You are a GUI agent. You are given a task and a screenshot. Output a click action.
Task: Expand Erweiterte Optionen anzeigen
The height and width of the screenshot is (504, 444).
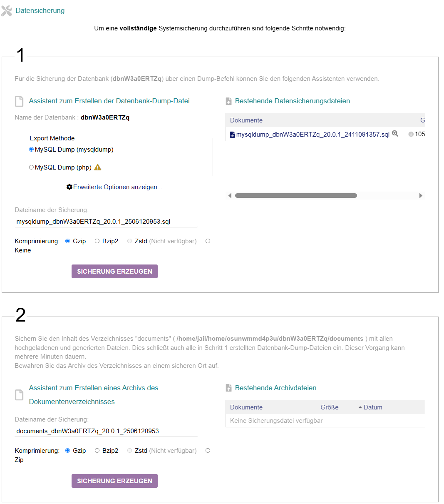pyautogui.click(x=117, y=187)
